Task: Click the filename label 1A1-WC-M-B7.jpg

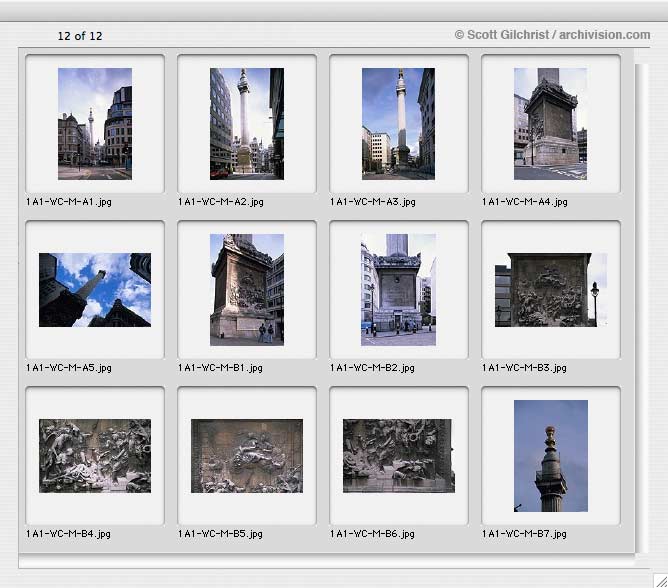Action: pos(524,534)
